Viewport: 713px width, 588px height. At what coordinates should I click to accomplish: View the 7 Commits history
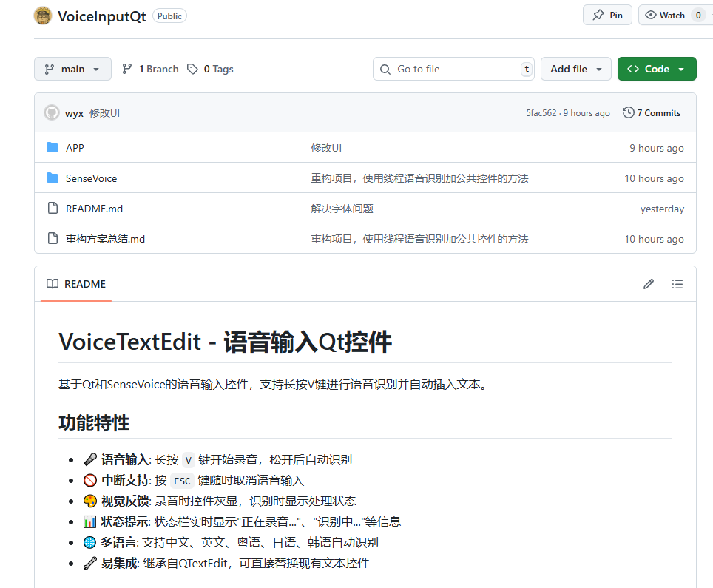coord(652,112)
